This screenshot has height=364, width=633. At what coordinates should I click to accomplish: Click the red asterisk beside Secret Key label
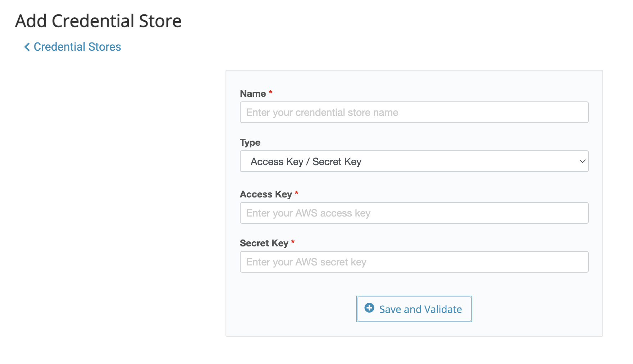point(293,242)
